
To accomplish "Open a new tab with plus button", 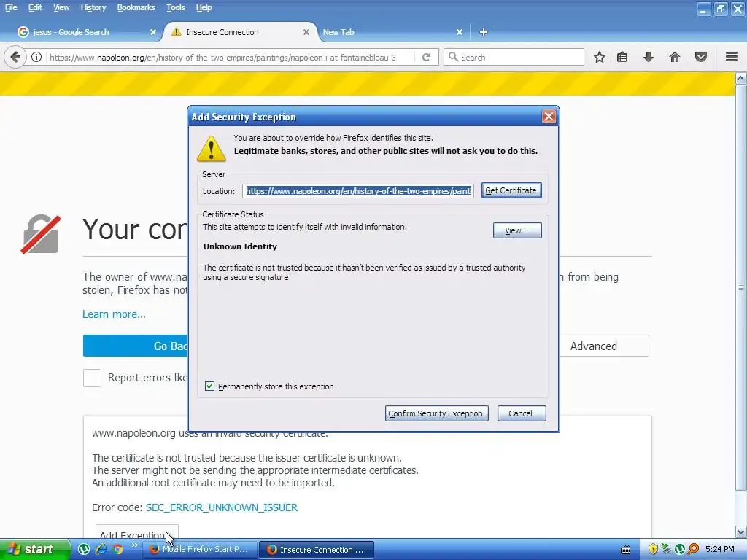I will tap(484, 32).
